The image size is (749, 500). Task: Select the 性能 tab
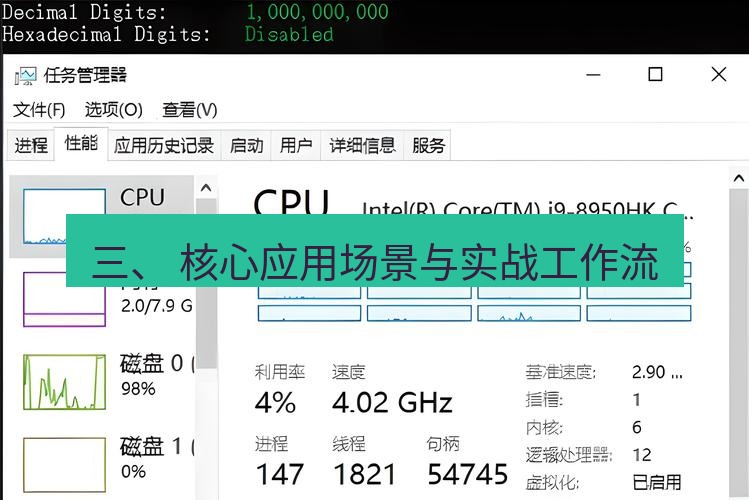[81, 143]
